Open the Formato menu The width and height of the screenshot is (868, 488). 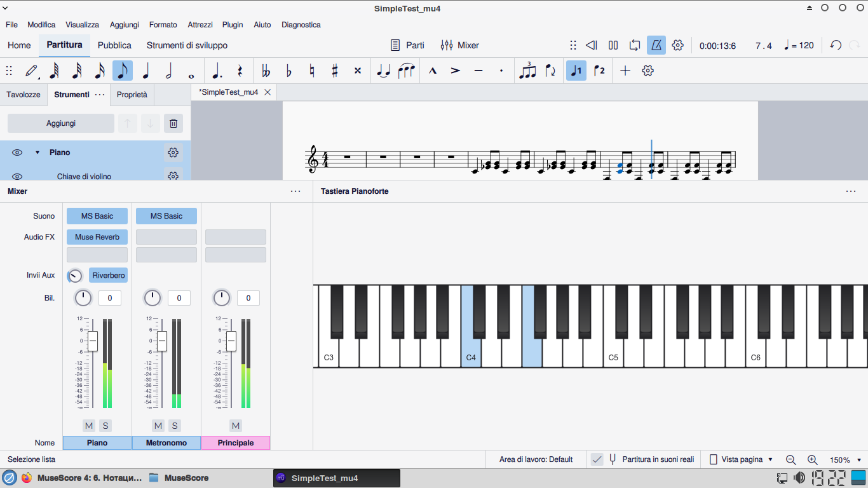(163, 25)
